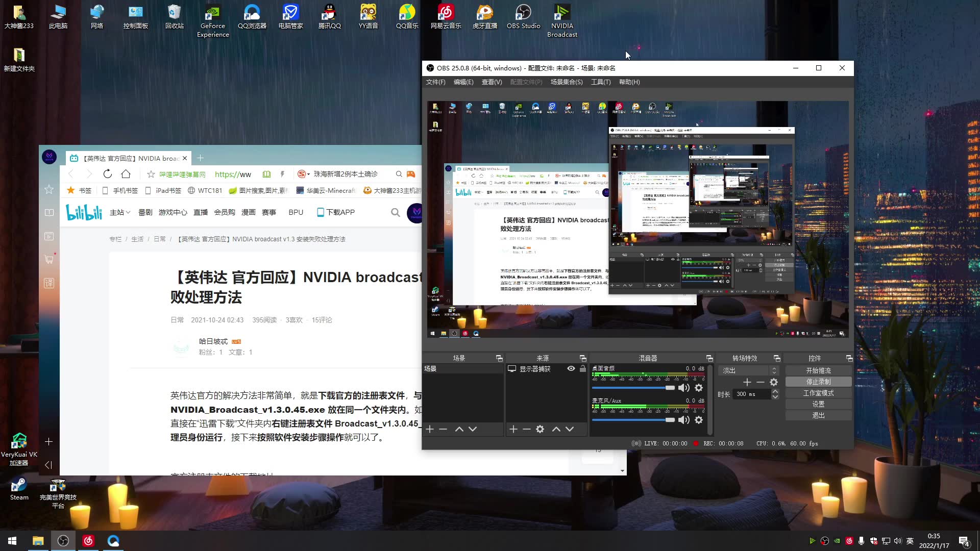Click 开始推流 button
The height and width of the screenshot is (551, 980).
click(818, 371)
